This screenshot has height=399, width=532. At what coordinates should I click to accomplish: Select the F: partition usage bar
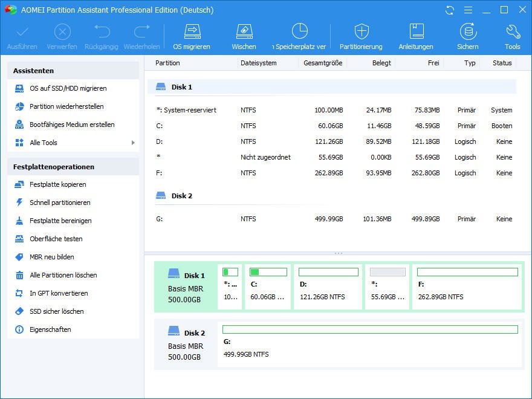(x=467, y=273)
